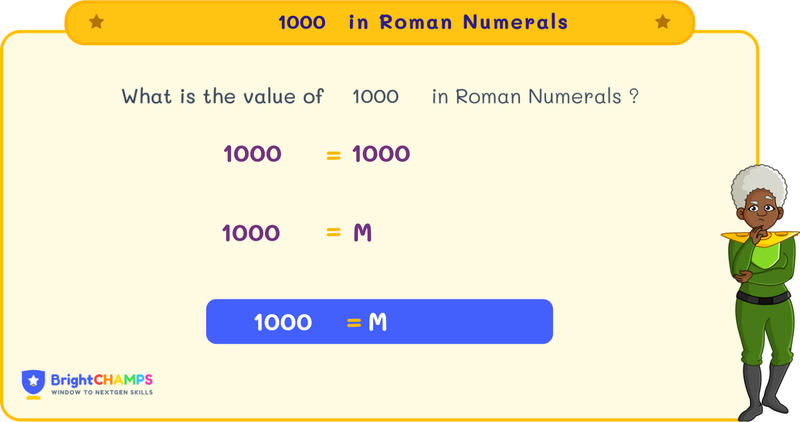Click the "WINDOW TO NEXTGEN SKILLS" tagline
Screen dimensions: 800x422
coord(101,392)
